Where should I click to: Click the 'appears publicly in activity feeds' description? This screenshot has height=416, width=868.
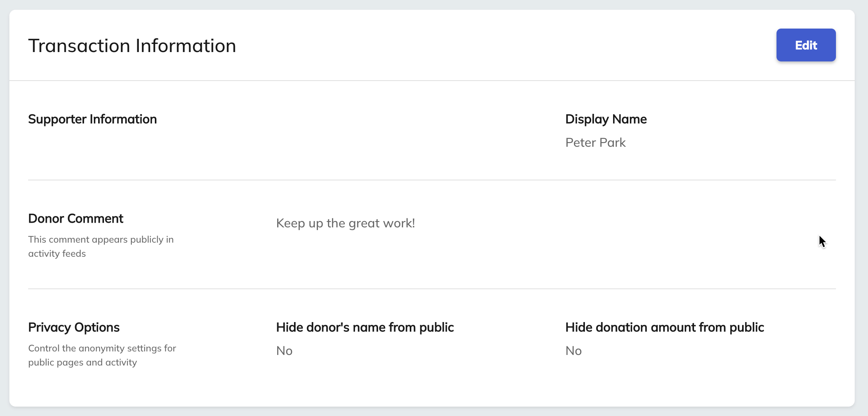click(x=101, y=247)
